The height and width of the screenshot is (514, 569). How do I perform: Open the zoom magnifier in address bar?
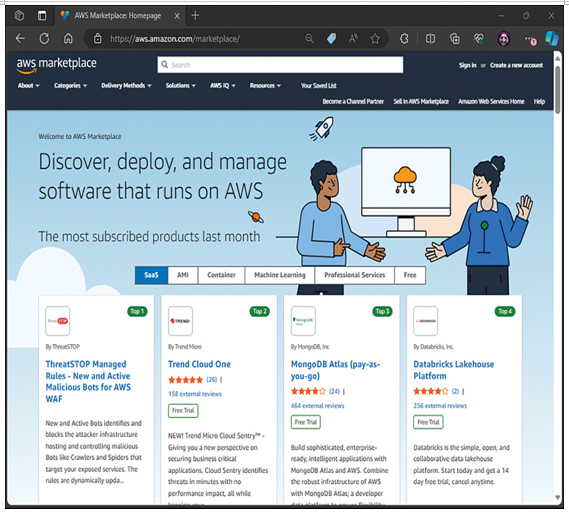click(309, 38)
